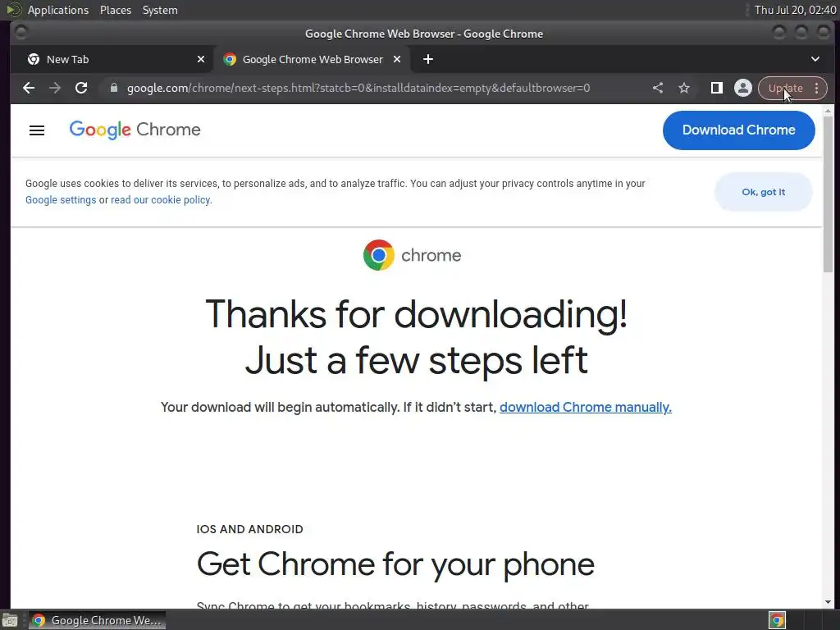Click the scrollbar down arrow

click(x=829, y=603)
